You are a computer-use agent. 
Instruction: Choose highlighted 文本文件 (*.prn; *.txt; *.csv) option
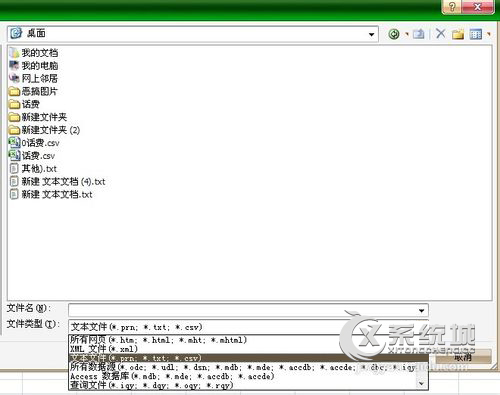(248, 358)
